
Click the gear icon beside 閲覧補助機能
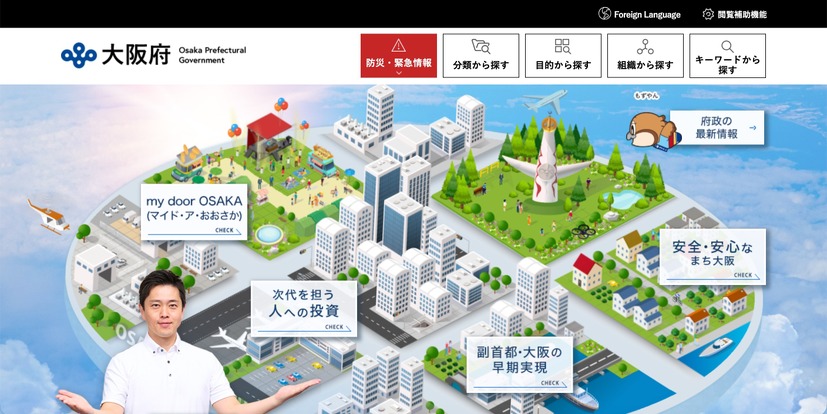708,14
